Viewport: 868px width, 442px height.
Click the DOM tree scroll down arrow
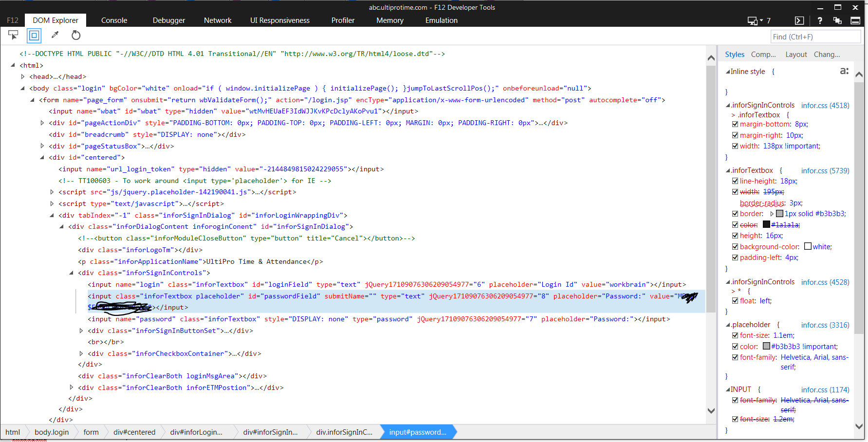711,410
